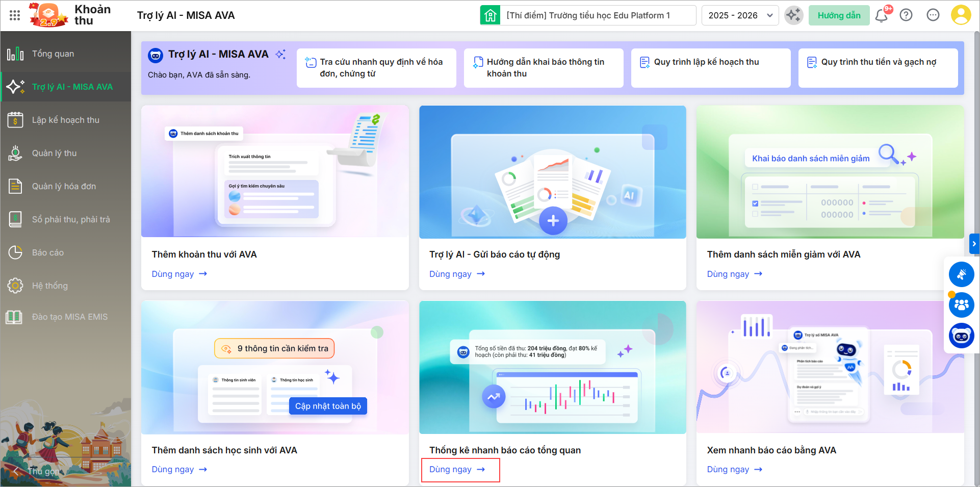The image size is (980, 487).
Task: Click Dùng ngay under Xem nhanh báo cáo bằng AVA
Action: coord(735,469)
